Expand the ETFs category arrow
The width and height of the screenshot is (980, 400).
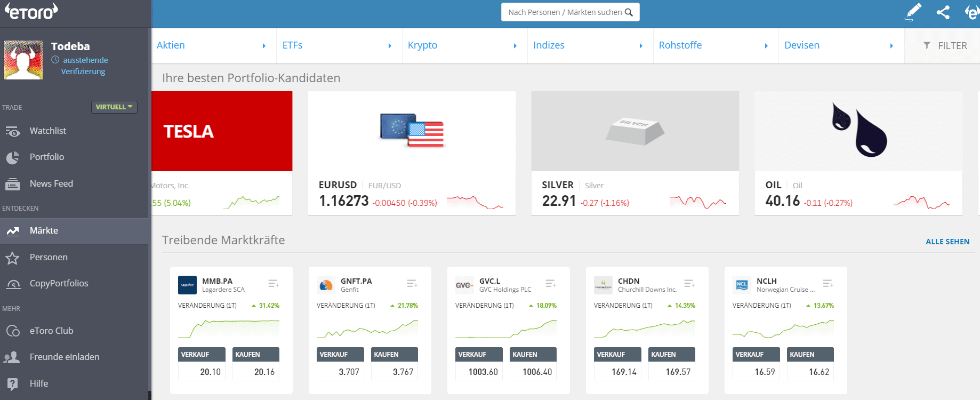(390, 46)
